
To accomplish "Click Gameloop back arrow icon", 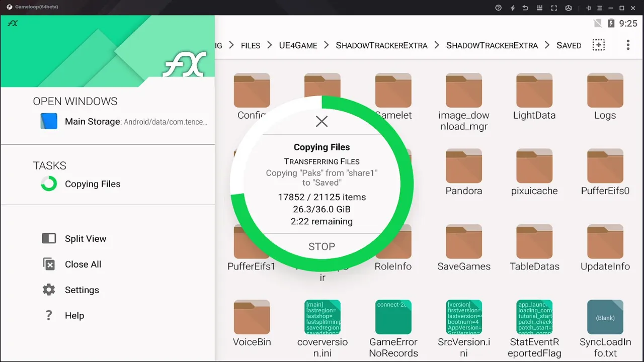I will (526, 8).
